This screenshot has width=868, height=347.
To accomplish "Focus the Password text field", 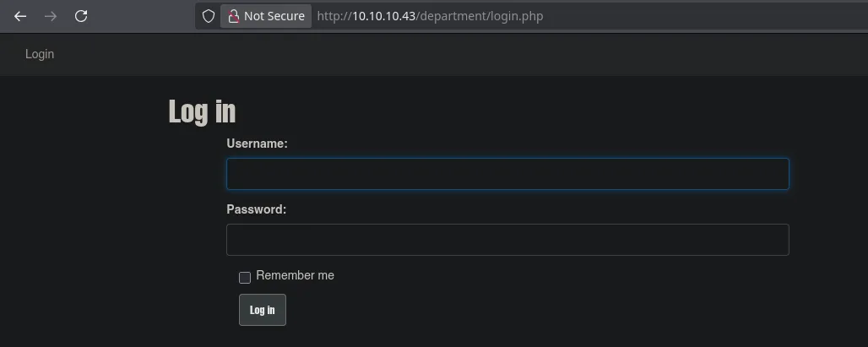I will (507, 240).
